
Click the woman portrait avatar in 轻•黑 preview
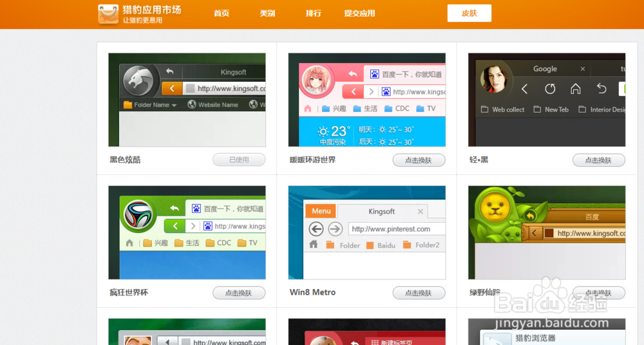[x=495, y=79]
